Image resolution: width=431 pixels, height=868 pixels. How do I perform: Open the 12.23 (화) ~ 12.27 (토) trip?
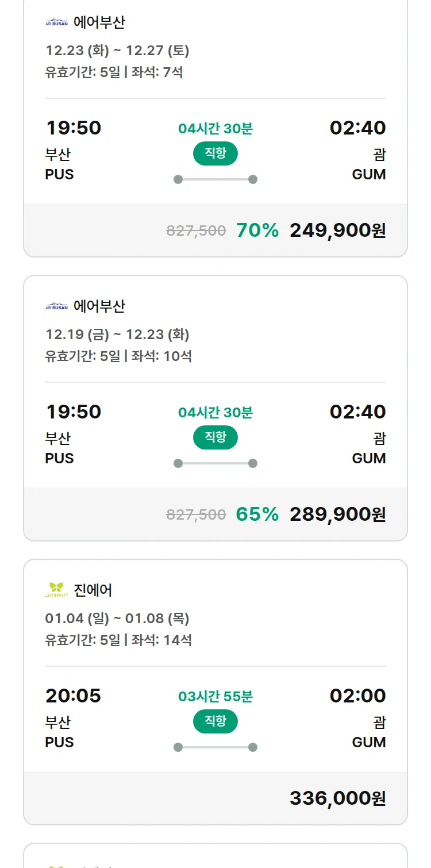[x=117, y=51]
